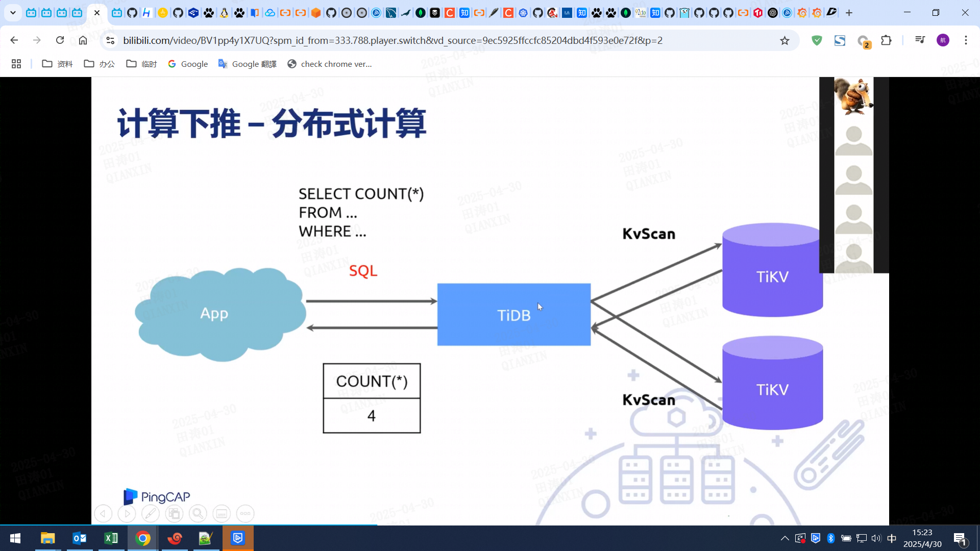This screenshot has width=980, height=551.
Task: Bookmark this page with the star icon
Action: [x=785, y=40]
